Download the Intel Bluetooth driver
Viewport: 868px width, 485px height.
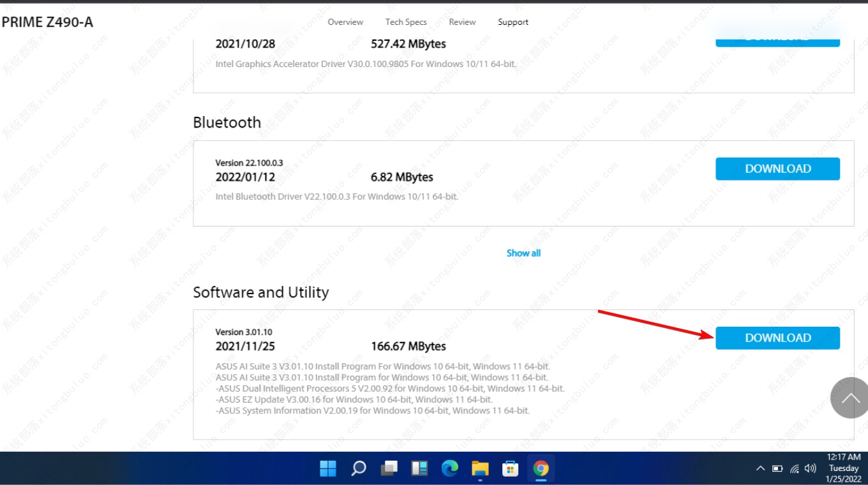[x=777, y=169]
